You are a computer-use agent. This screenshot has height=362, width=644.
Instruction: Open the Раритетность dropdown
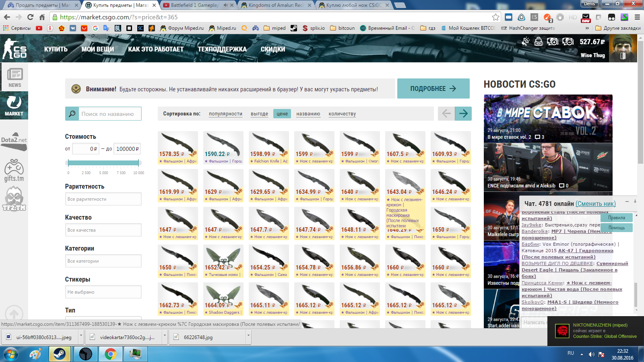pos(103,199)
